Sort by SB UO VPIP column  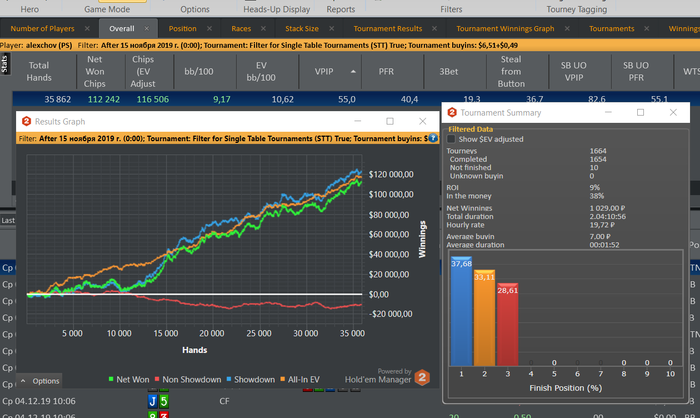[574, 71]
